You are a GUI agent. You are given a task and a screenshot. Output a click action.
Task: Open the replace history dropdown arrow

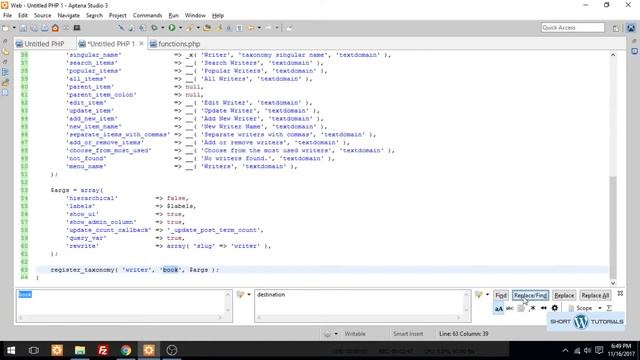pos(487,295)
